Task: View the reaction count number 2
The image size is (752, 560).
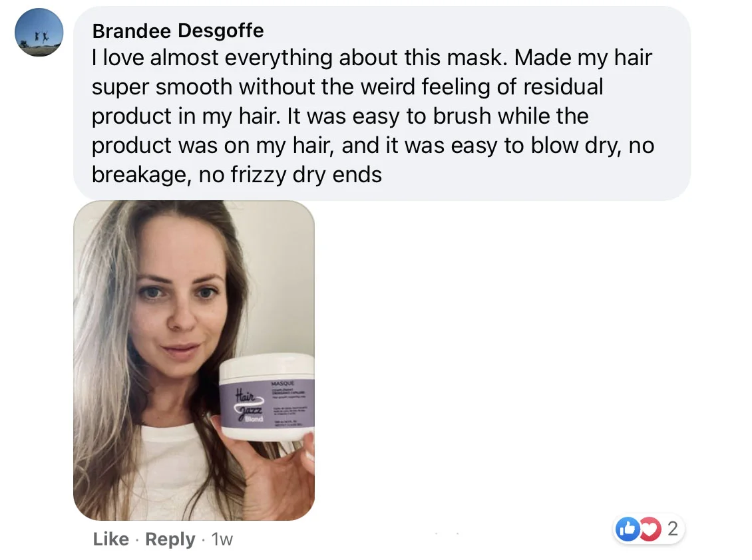Action: pos(672,528)
